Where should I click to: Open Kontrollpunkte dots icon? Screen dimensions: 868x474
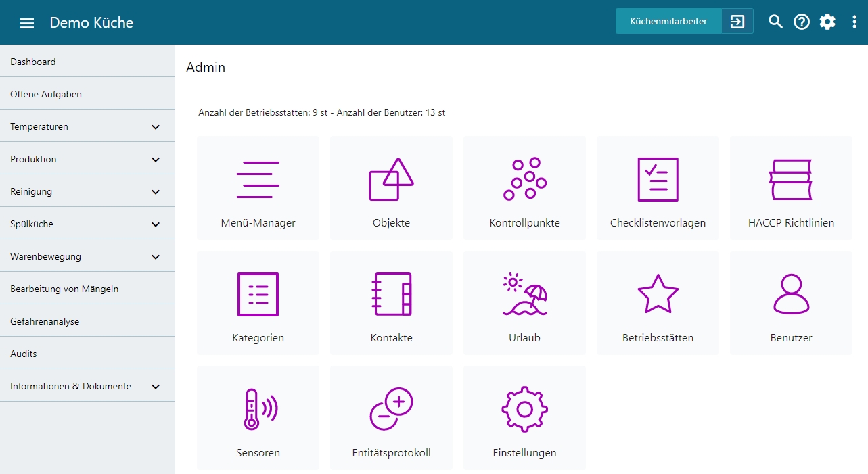[x=524, y=179]
